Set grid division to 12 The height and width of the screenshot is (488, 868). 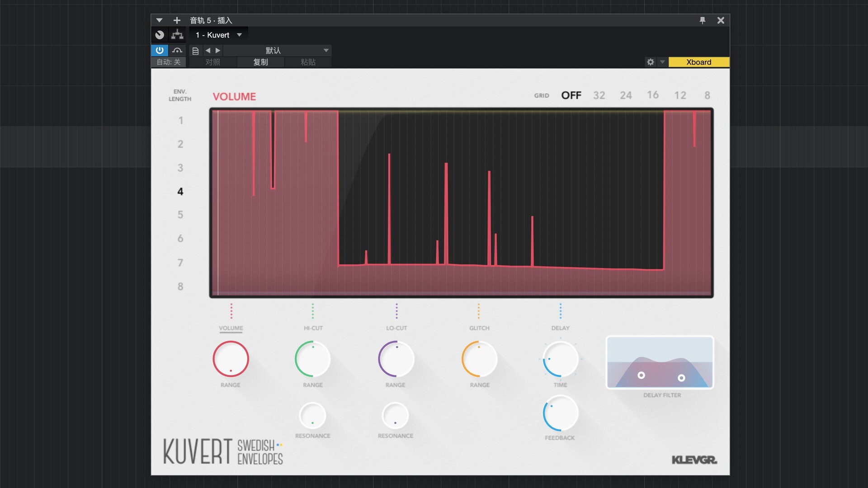point(680,95)
